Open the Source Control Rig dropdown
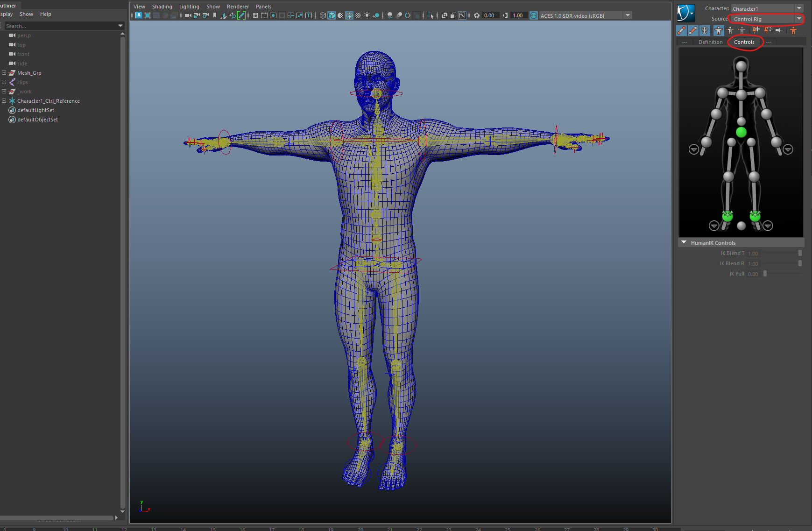 coord(767,19)
